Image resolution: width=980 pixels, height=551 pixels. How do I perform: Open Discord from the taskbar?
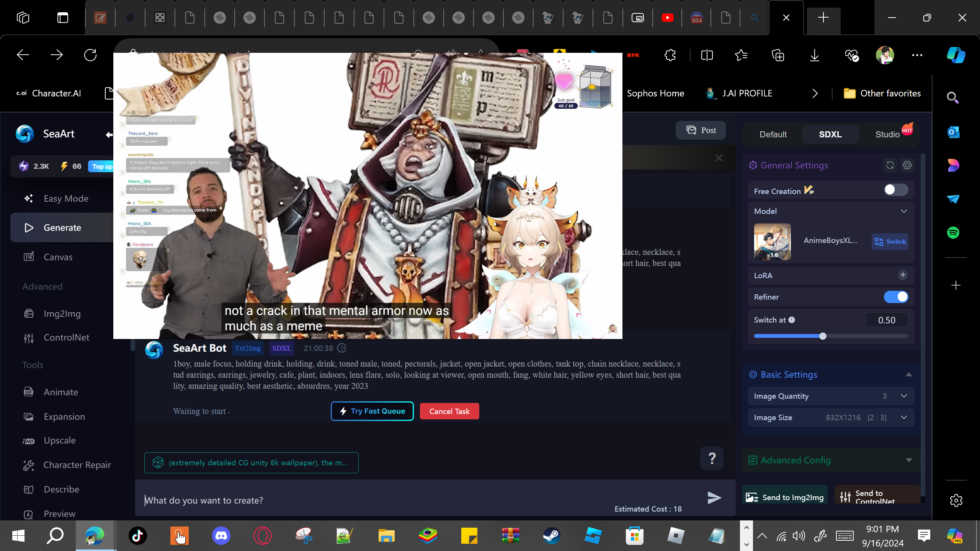click(221, 536)
